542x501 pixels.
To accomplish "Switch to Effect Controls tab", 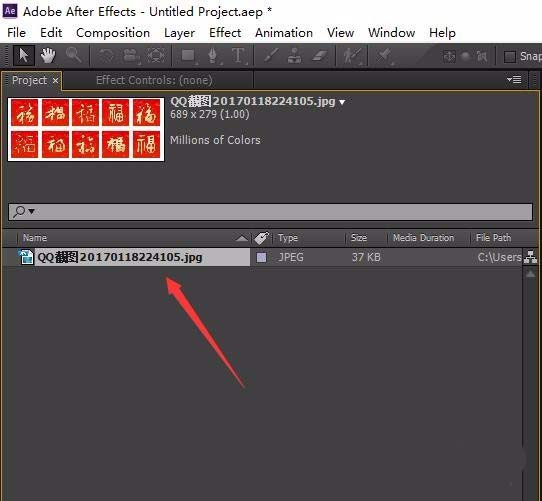I will [154, 80].
